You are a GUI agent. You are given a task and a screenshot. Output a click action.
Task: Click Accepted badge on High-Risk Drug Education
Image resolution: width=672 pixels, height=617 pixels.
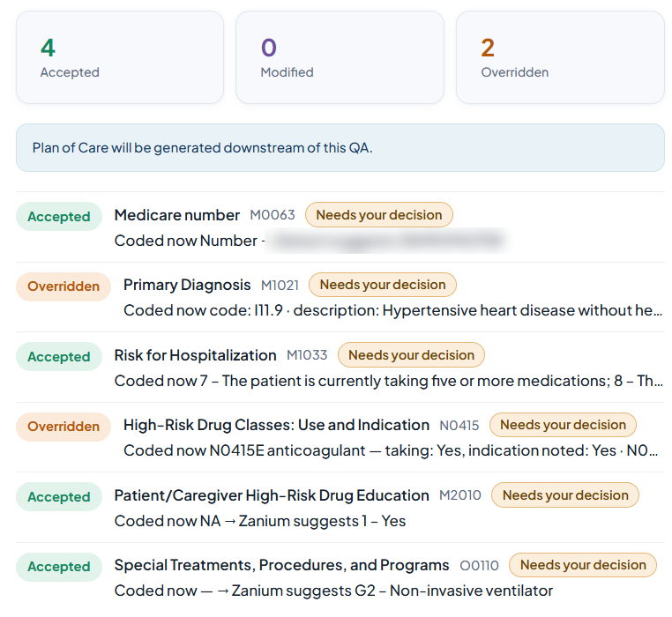pos(59,496)
